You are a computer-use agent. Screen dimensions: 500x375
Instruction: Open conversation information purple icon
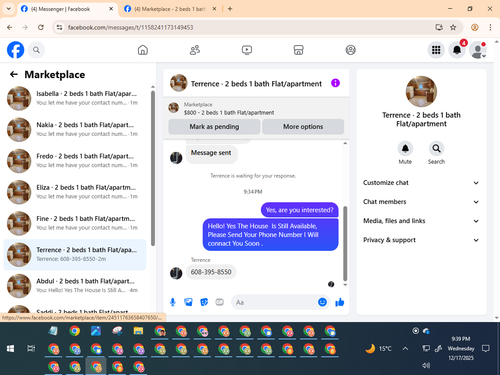tap(335, 83)
